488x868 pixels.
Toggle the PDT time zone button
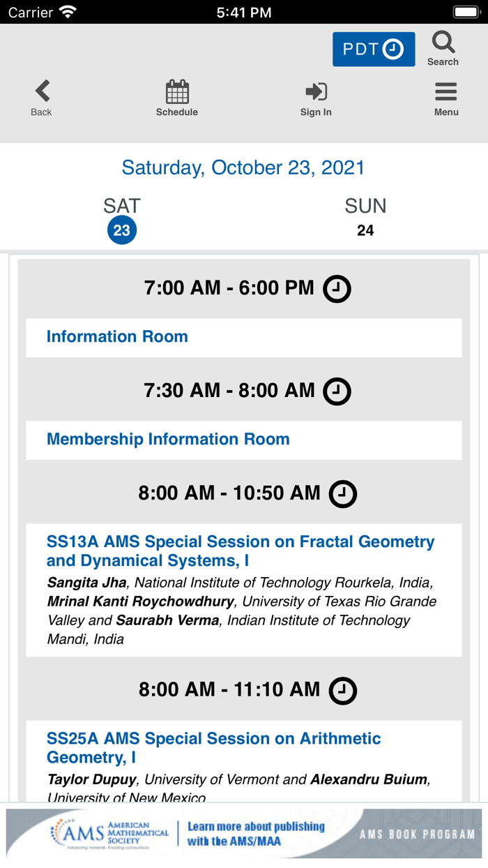pyautogui.click(x=374, y=50)
